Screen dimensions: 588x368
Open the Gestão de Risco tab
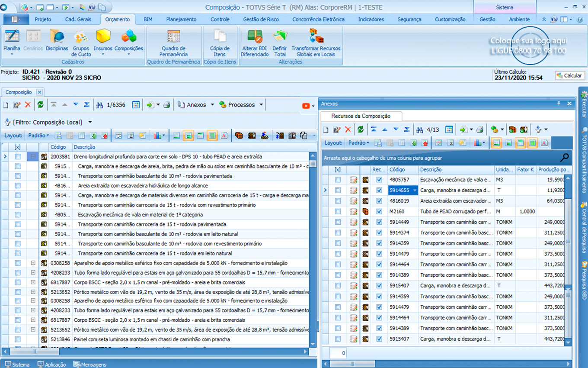click(x=261, y=19)
